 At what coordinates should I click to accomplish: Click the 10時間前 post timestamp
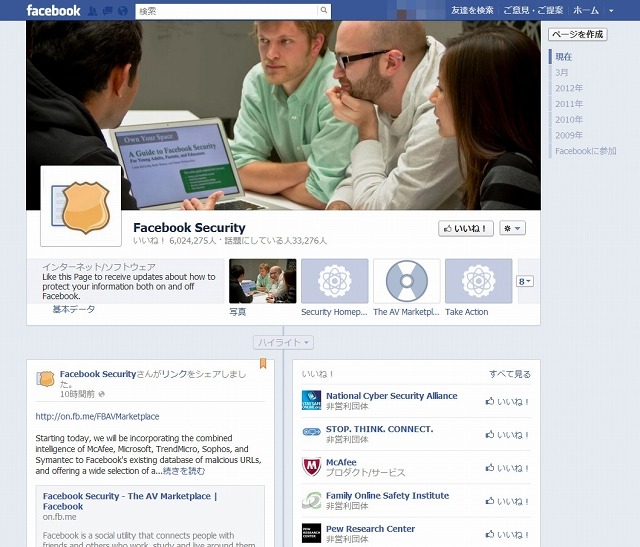tap(77, 394)
